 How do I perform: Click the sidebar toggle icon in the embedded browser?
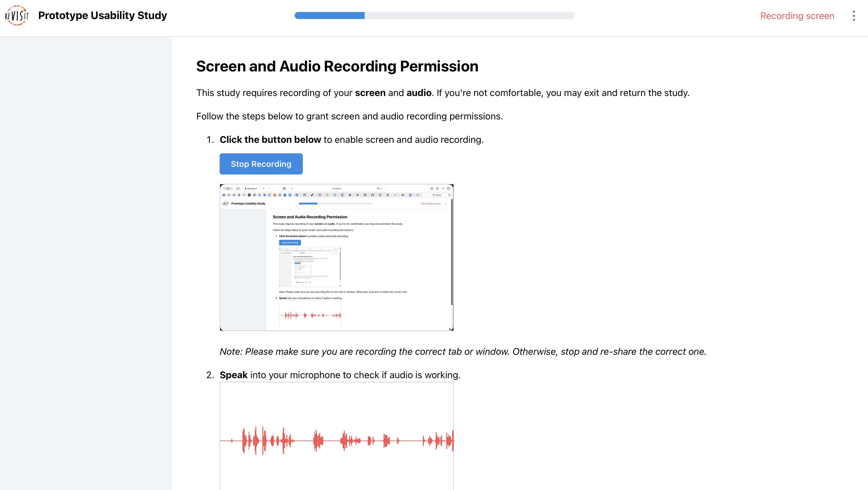tap(238, 189)
